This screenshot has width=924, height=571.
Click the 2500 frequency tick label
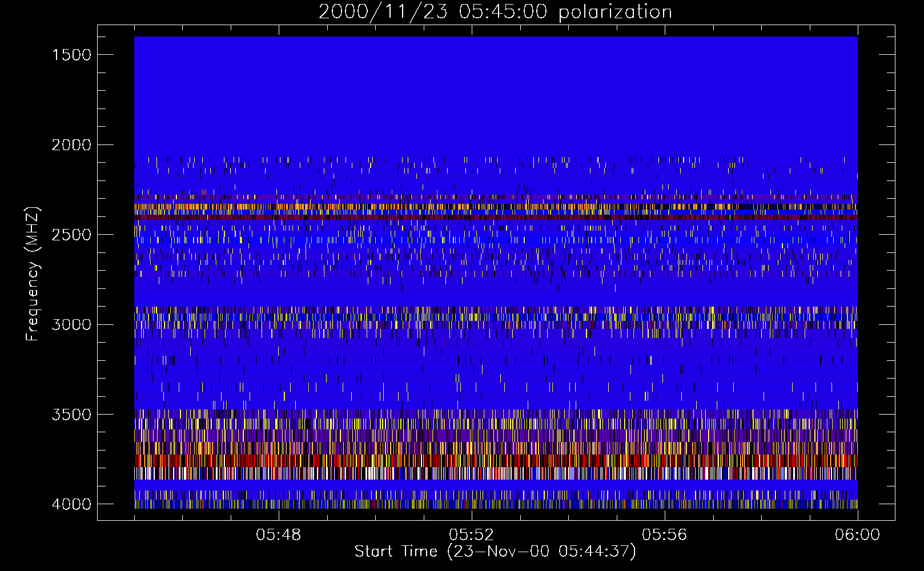71,235
